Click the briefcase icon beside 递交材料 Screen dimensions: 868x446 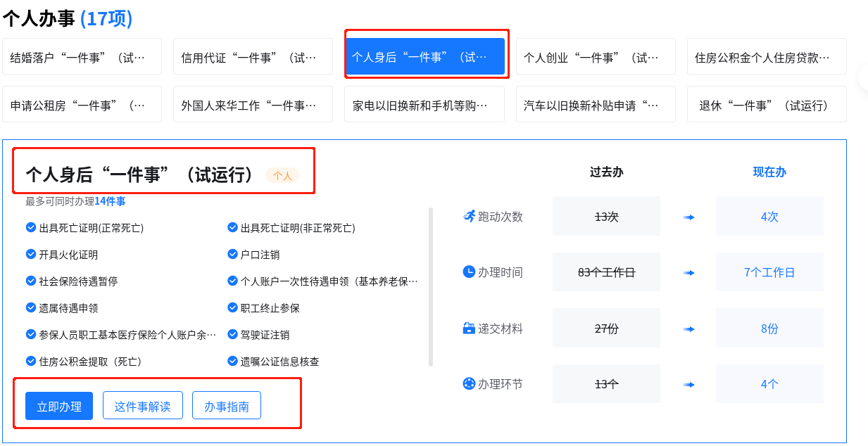469,328
